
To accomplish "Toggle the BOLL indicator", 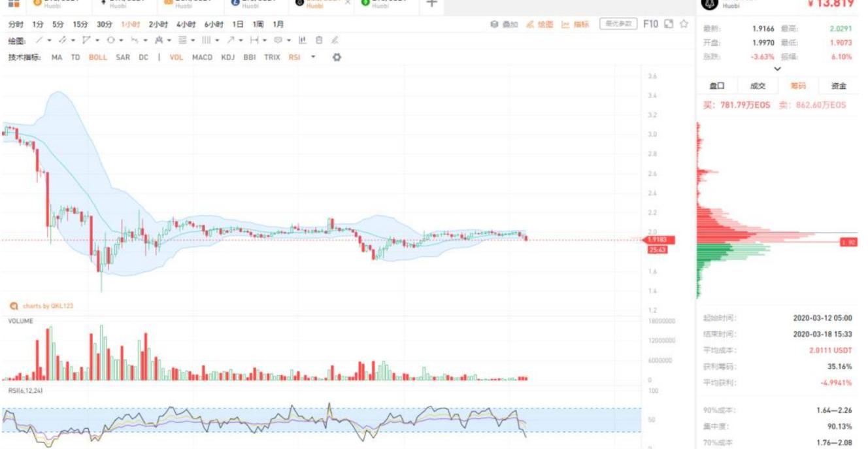I will 97,58.
